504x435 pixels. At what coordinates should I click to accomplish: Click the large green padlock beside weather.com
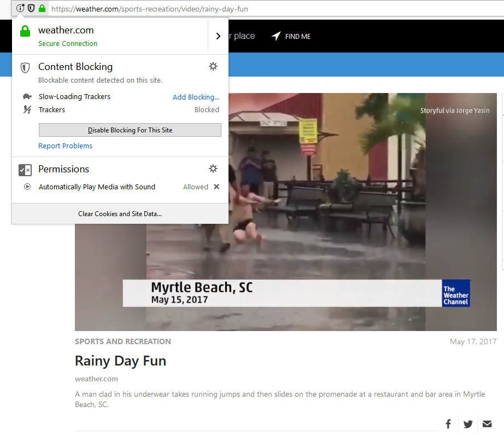pos(25,31)
